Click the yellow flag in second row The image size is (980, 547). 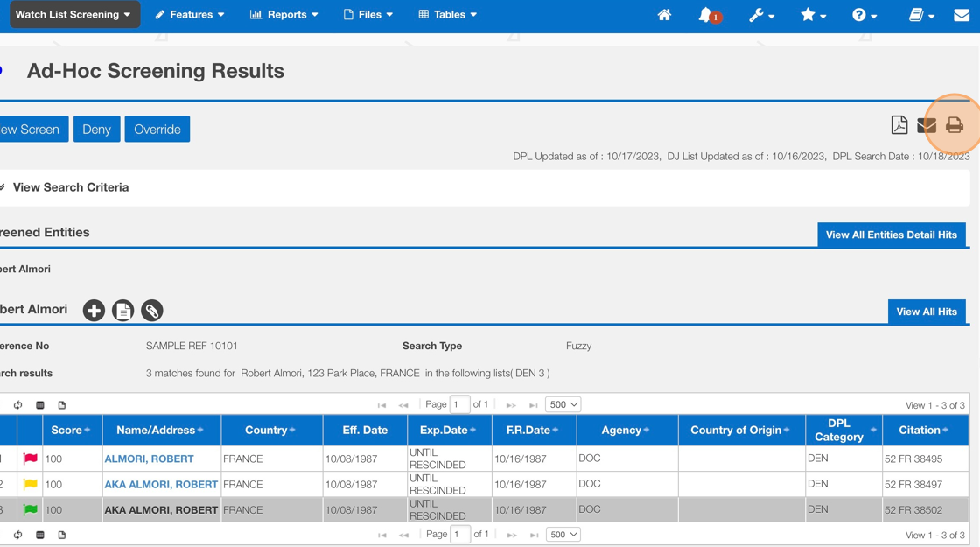[30, 484]
